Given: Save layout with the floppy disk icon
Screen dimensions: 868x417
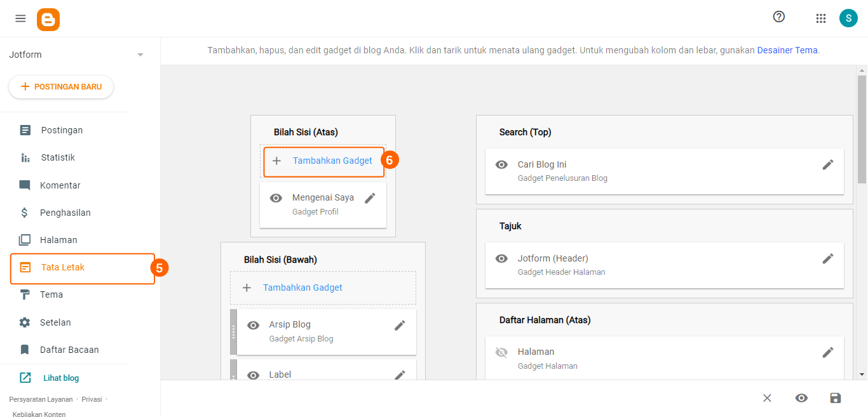Looking at the screenshot, I should tap(835, 398).
